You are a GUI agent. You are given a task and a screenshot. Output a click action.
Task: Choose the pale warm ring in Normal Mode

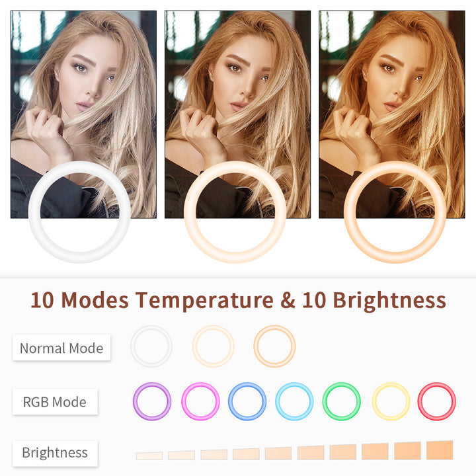pos(213,346)
